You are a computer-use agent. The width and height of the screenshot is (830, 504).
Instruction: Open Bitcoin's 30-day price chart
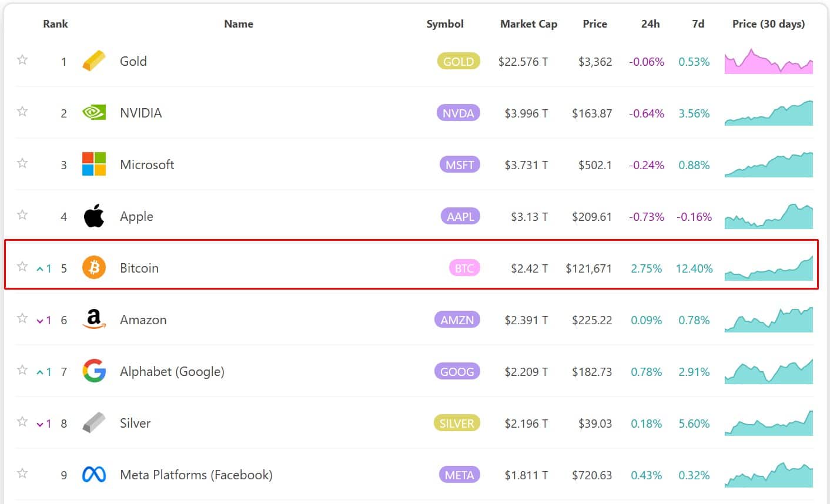pos(769,268)
